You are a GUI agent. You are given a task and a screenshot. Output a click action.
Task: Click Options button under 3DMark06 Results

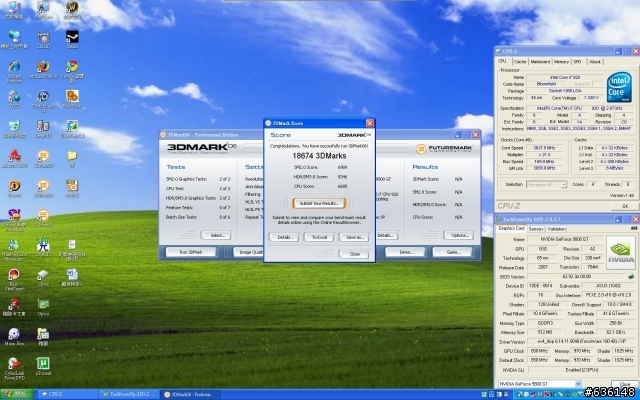[459, 236]
